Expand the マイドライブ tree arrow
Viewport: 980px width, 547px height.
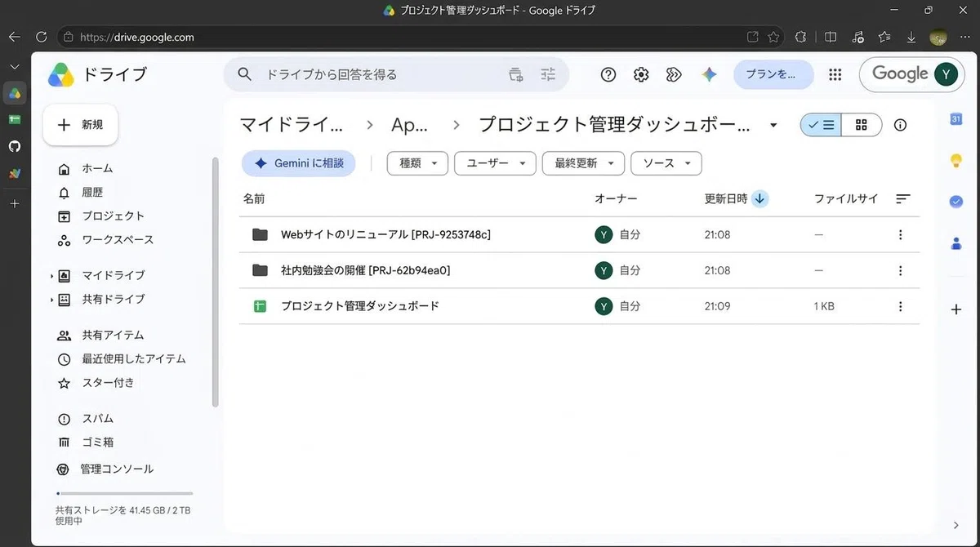tap(52, 276)
